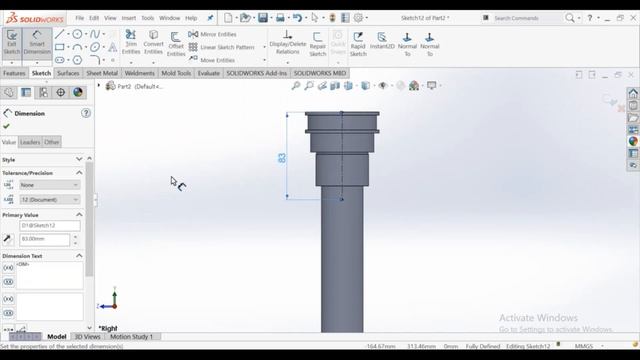Click the Exit Sketch button
Viewport: 640px width, 360px height.
[x=12, y=43]
